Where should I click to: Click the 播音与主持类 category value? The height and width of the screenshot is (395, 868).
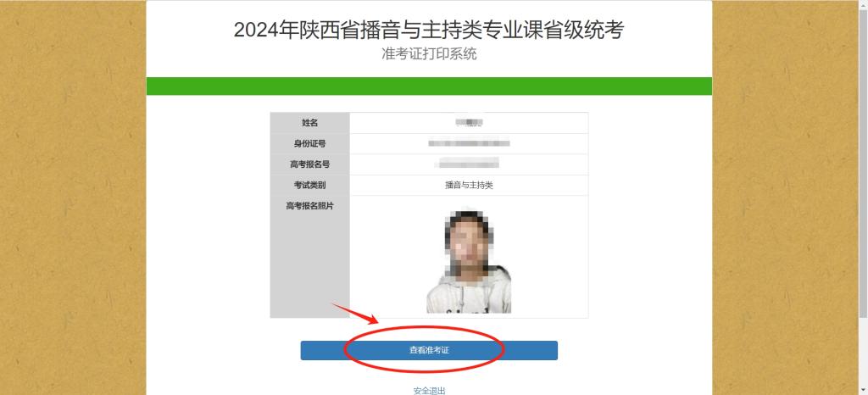tap(469, 186)
